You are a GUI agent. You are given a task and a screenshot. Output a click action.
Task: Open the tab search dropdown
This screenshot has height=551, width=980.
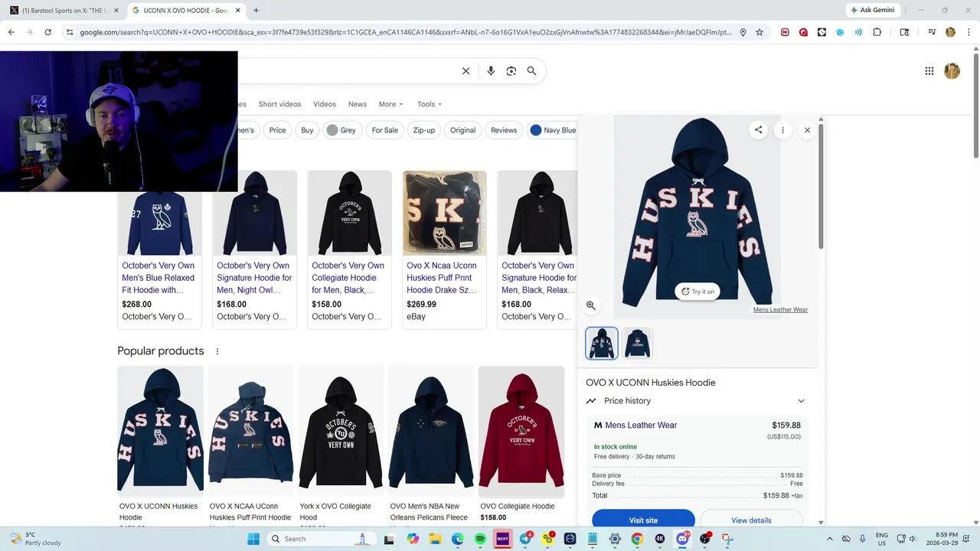(904, 32)
